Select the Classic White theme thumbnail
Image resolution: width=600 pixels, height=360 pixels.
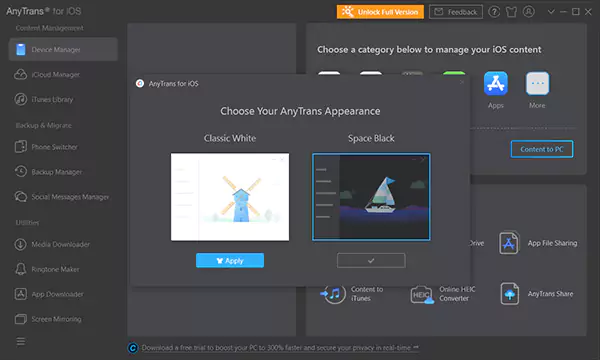[230, 197]
